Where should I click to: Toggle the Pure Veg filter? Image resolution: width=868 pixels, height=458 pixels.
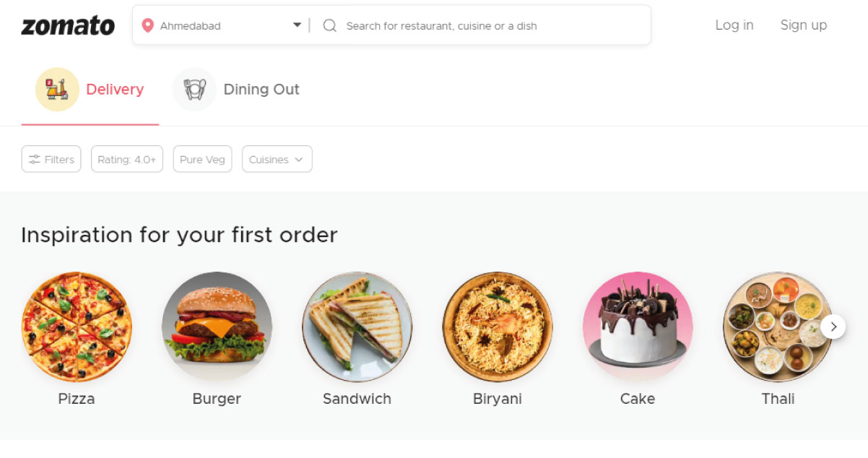click(x=202, y=160)
